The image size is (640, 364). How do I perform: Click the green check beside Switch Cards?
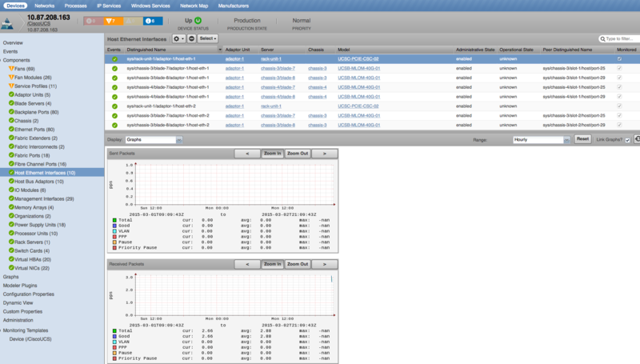(x=11, y=250)
